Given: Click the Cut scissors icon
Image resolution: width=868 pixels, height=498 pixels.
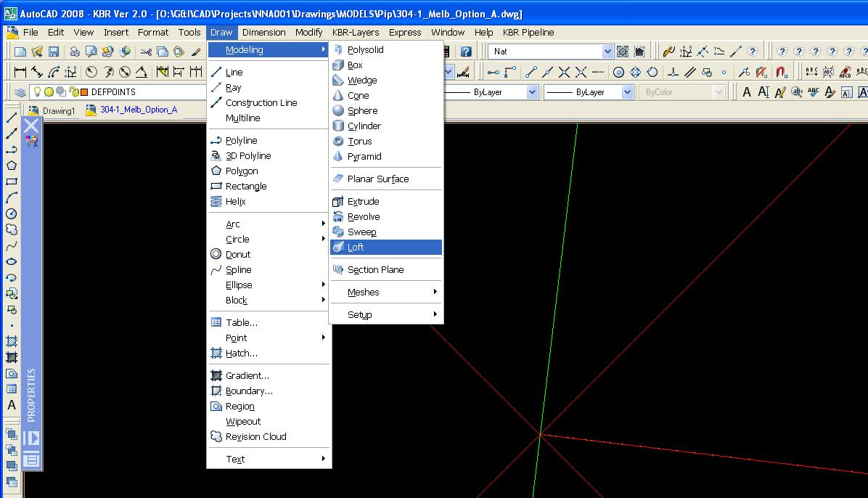Looking at the screenshot, I should click(146, 52).
